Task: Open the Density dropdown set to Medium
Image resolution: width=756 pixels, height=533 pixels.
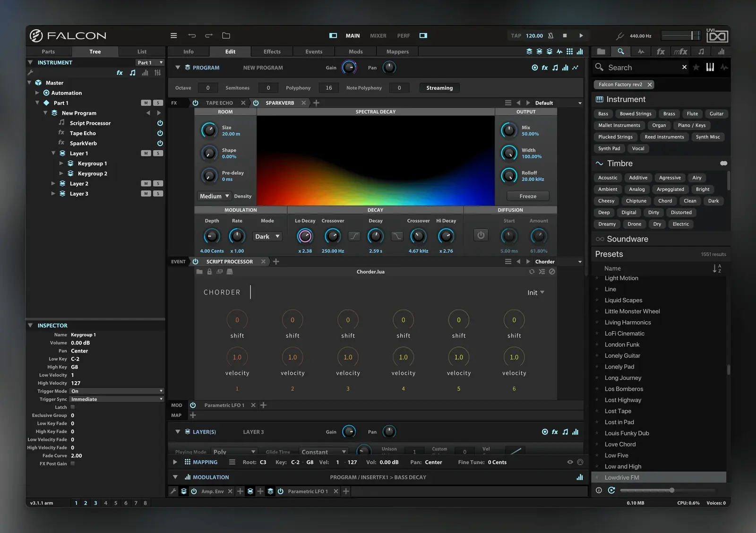Action: 214,196
